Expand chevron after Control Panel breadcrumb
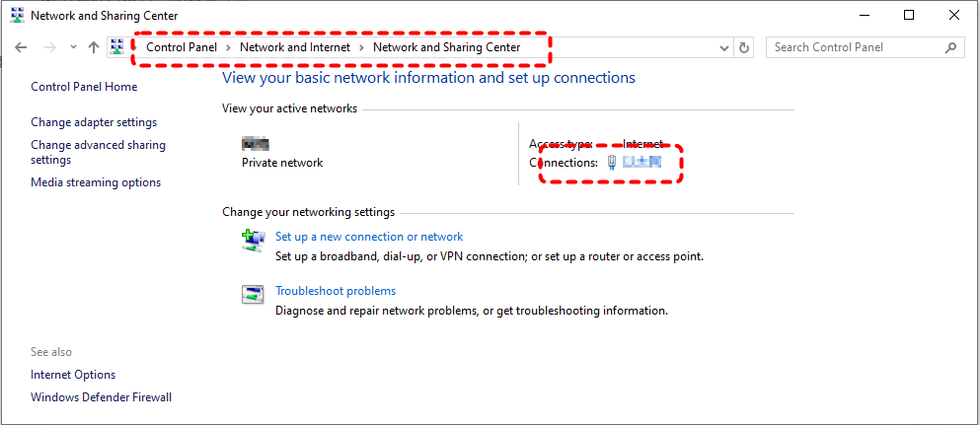The image size is (980, 425). pos(228,47)
